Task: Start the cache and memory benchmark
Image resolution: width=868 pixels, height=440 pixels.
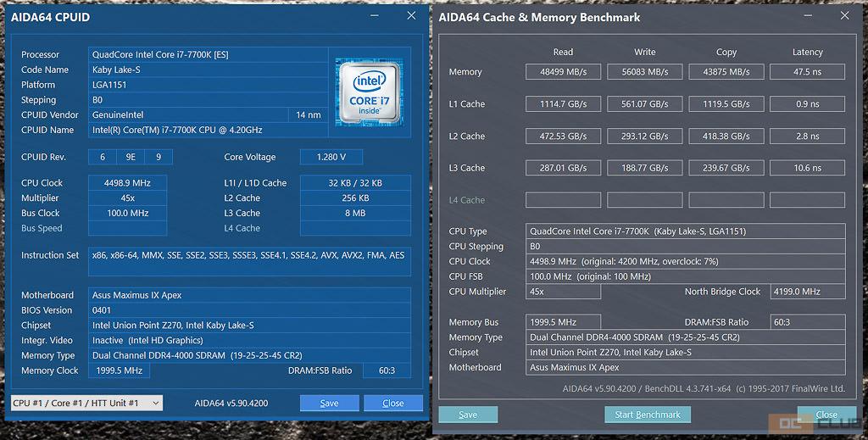Action: (x=647, y=415)
